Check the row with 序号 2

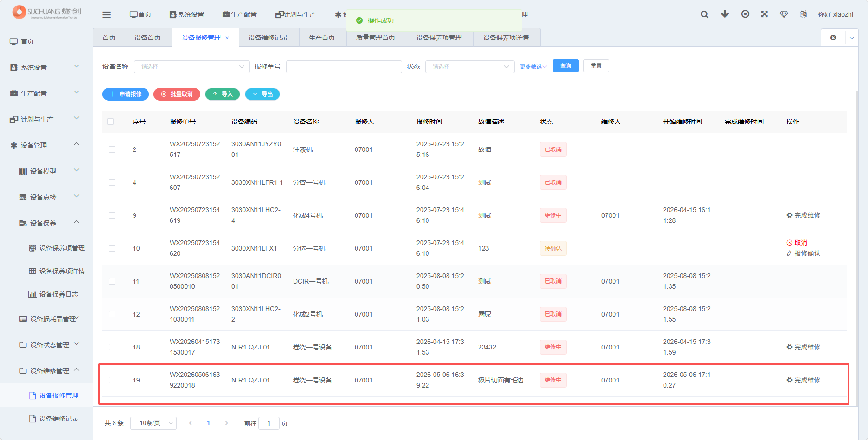112,149
